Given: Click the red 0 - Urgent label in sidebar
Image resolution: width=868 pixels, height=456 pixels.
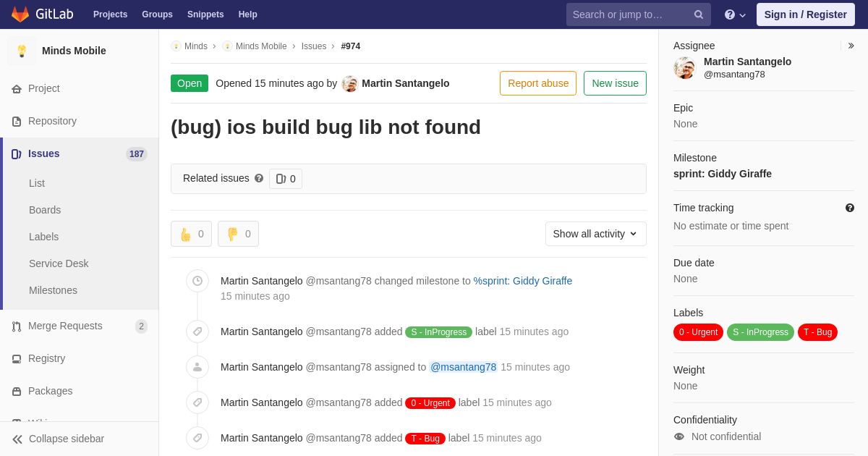Looking at the screenshot, I should tap(699, 332).
